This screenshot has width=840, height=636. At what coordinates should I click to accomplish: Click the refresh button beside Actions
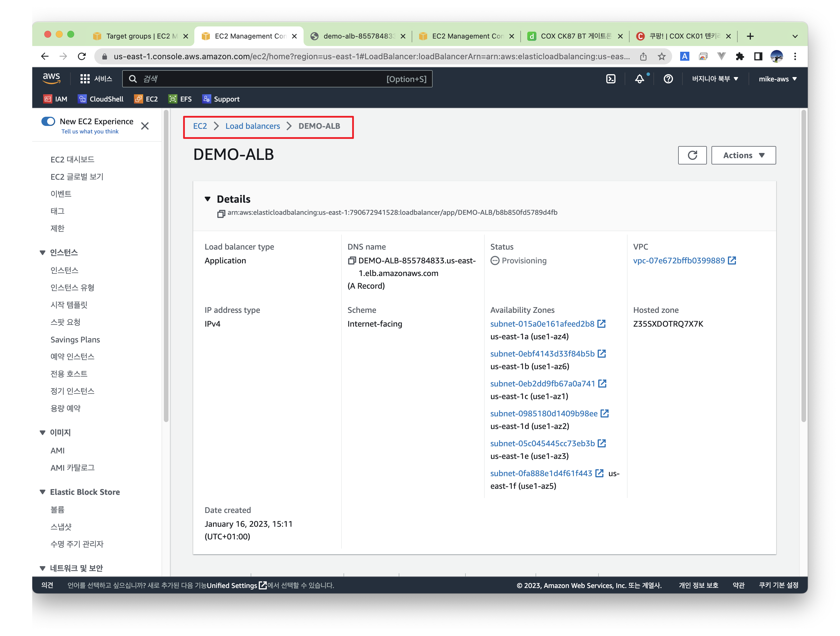[692, 155]
